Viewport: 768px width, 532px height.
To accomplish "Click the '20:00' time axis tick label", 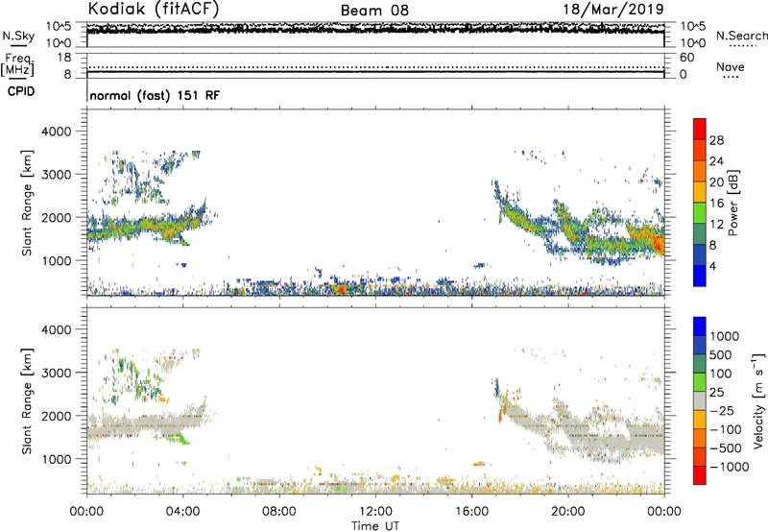I will [x=567, y=512].
